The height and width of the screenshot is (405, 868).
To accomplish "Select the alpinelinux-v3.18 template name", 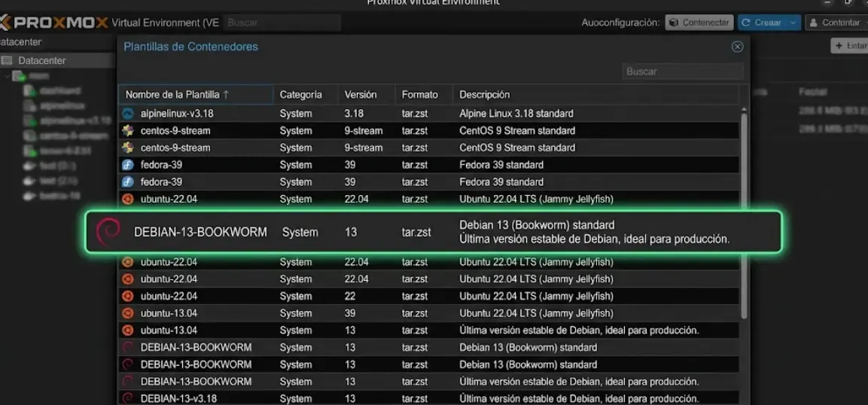I will 177,114.
